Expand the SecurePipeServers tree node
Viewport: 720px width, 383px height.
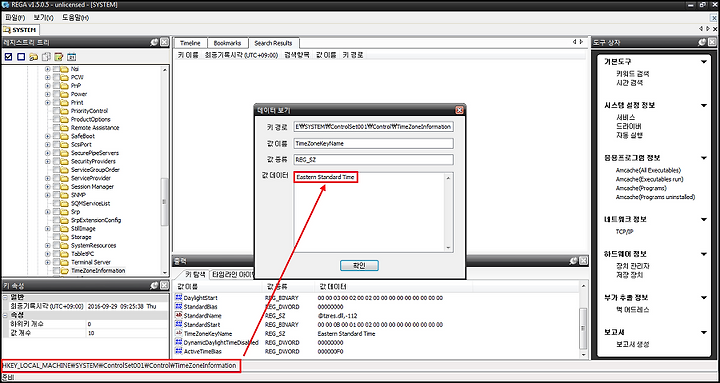pos(48,153)
